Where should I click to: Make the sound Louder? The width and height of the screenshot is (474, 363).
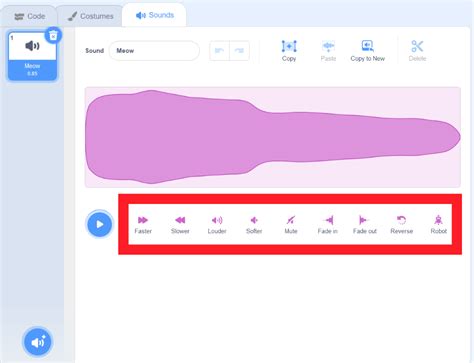point(217,224)
